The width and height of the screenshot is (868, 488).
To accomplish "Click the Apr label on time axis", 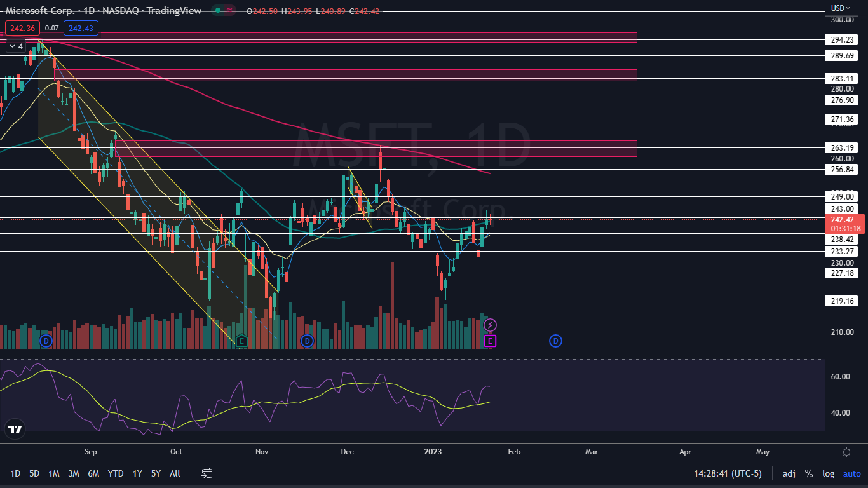I will pos(685,452).
